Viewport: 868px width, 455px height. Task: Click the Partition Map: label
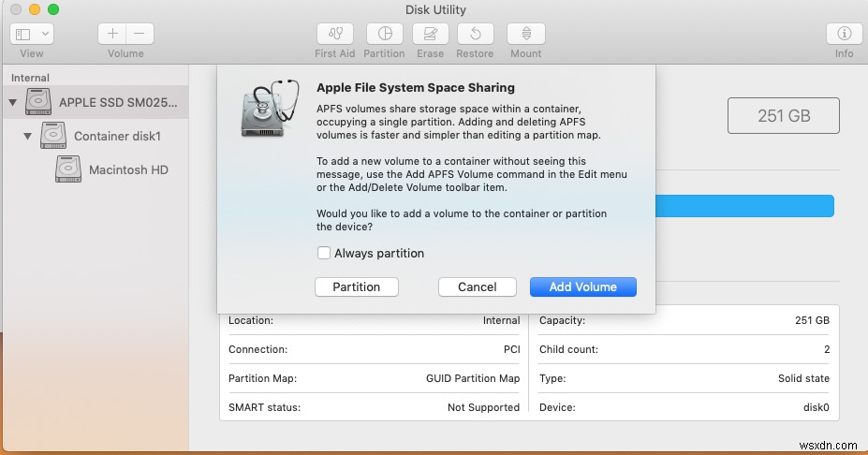[262, 378]
